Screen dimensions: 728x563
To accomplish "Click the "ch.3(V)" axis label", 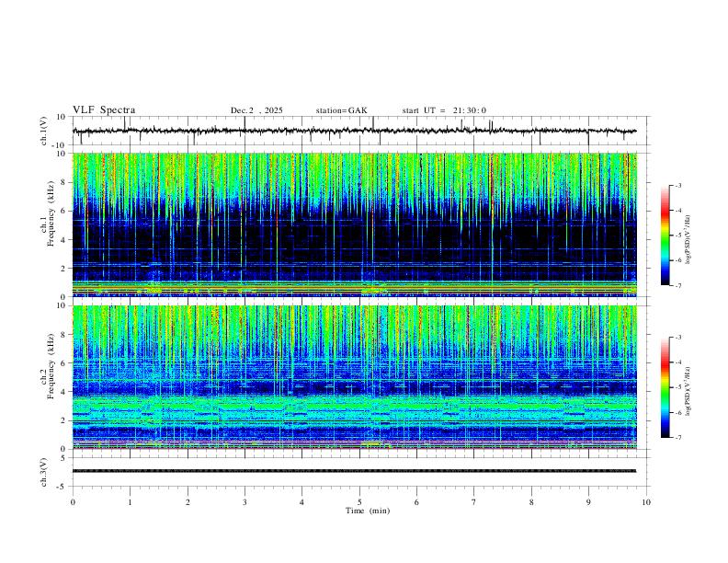I will pyautogui.click(x=44, y=473).
